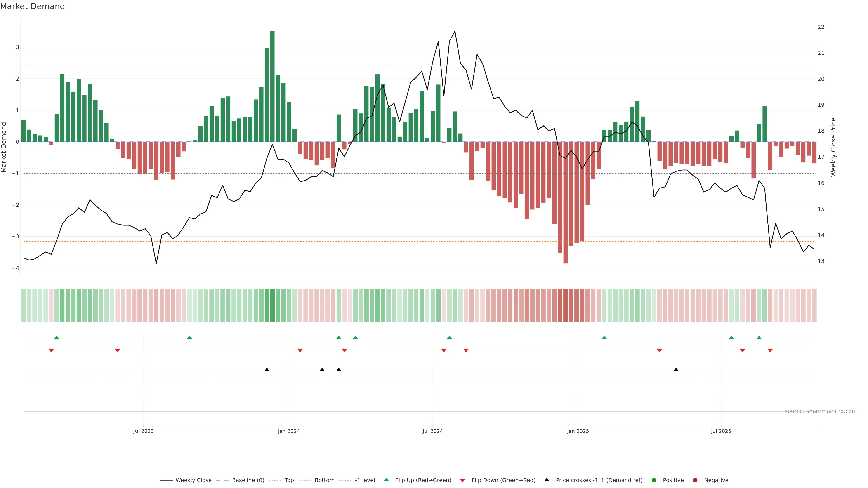Viewport: 868px width, 488px height.
Task: Click the Market Demand chart title
Action: tap(32, 6)
